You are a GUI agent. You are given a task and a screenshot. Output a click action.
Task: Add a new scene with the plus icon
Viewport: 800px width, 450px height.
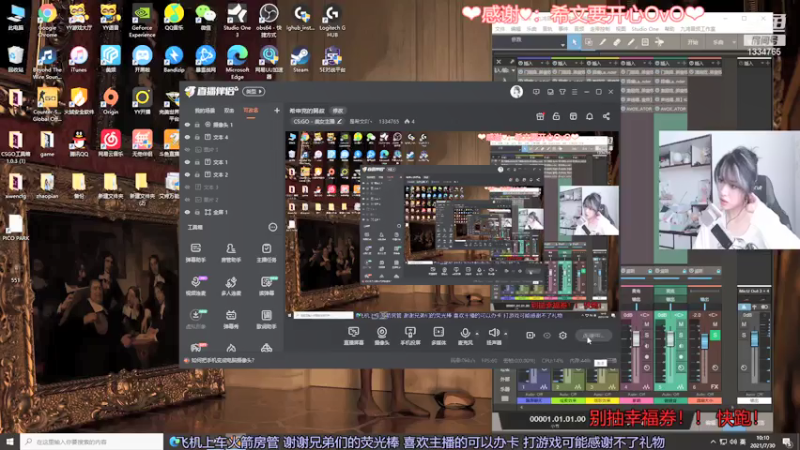click(x=277, y=110)
